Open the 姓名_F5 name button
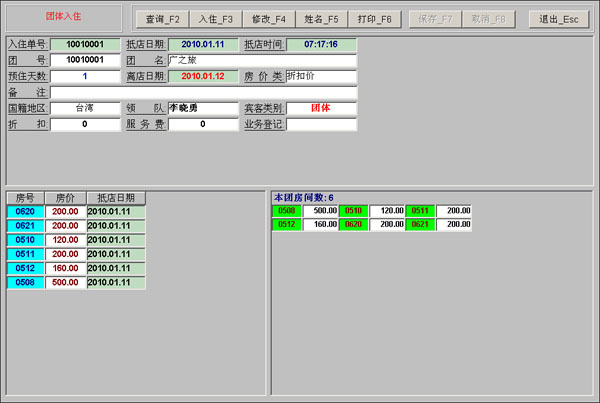 [x=321, y=18]
